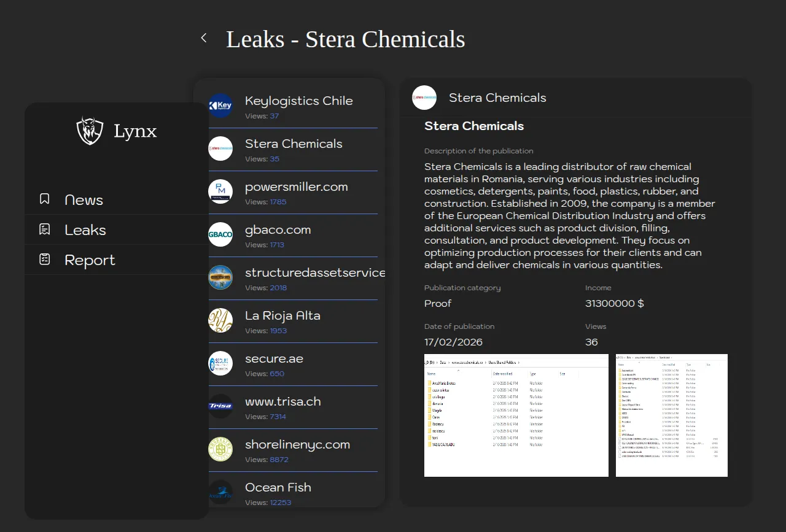Click the News bookmark icon
This screenshot has width=786, height=532.
pos(45,199)
